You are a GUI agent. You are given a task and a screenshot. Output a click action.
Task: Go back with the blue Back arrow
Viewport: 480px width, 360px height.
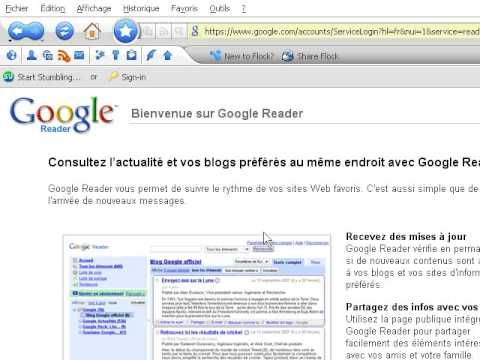coord(17,31)
